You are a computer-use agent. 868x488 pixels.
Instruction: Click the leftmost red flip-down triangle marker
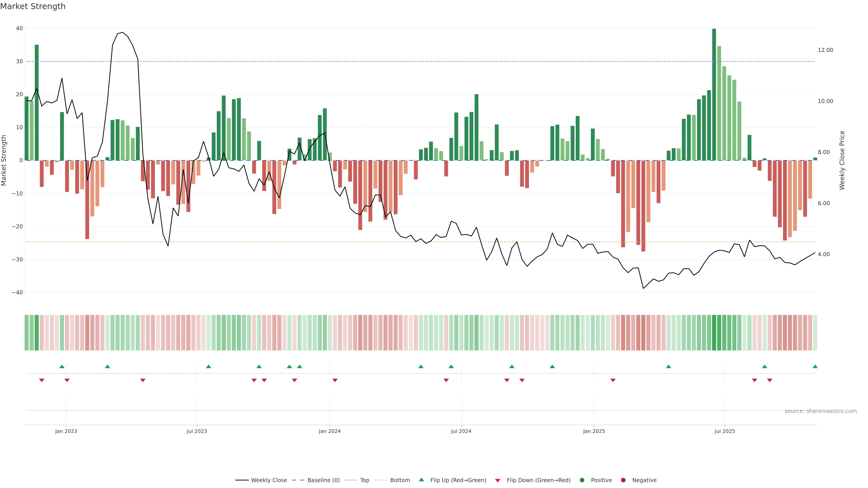tap(42, 380)
